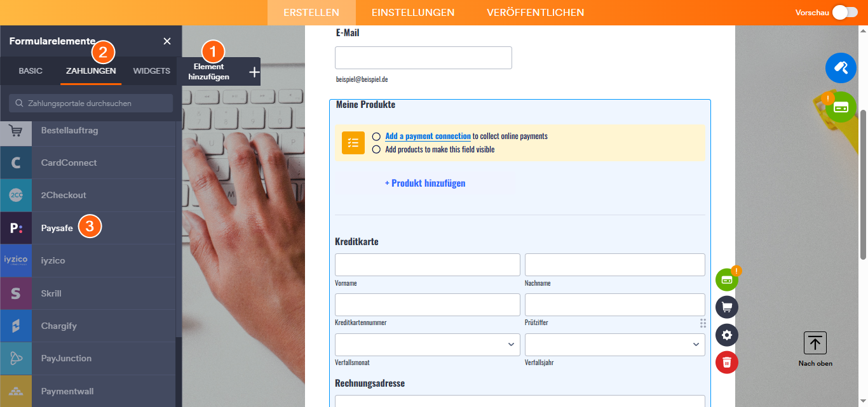Switch to the WIDGETS tab
The height and width of the screenshot is (407, 868).
pyautogui.click(x=151, y=71)
